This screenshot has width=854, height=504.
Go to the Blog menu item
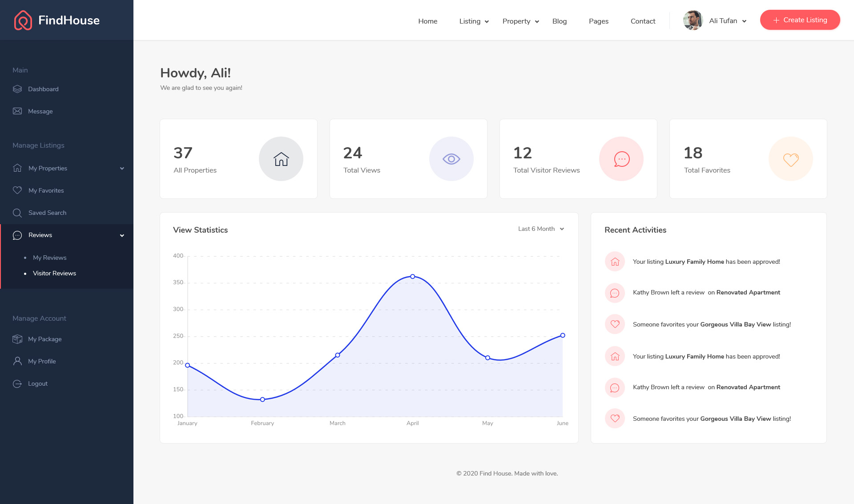pyautogui.click(x=559, y=21)
